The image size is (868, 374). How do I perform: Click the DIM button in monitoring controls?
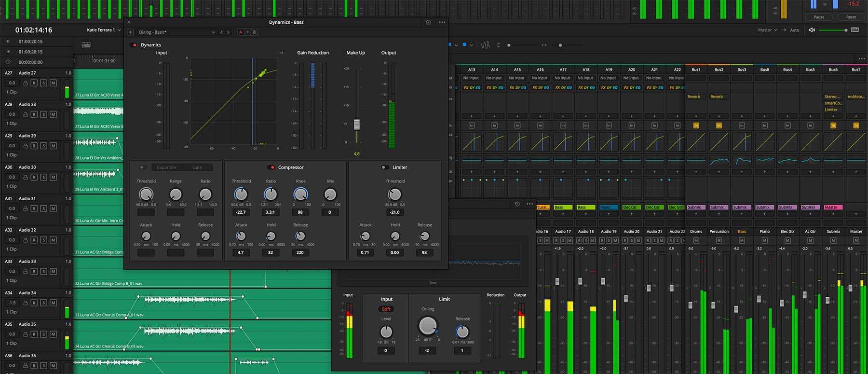pyautogui.click(x=854, y=30)
